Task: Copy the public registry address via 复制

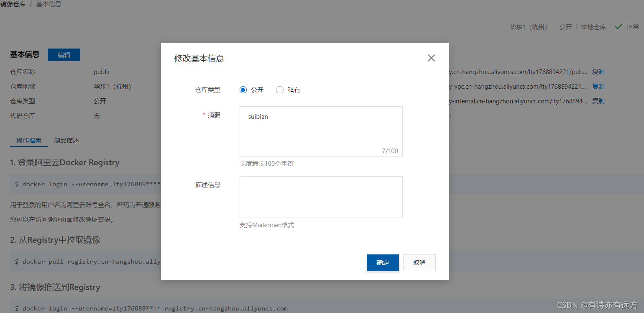Action: [x=598, y=72]
